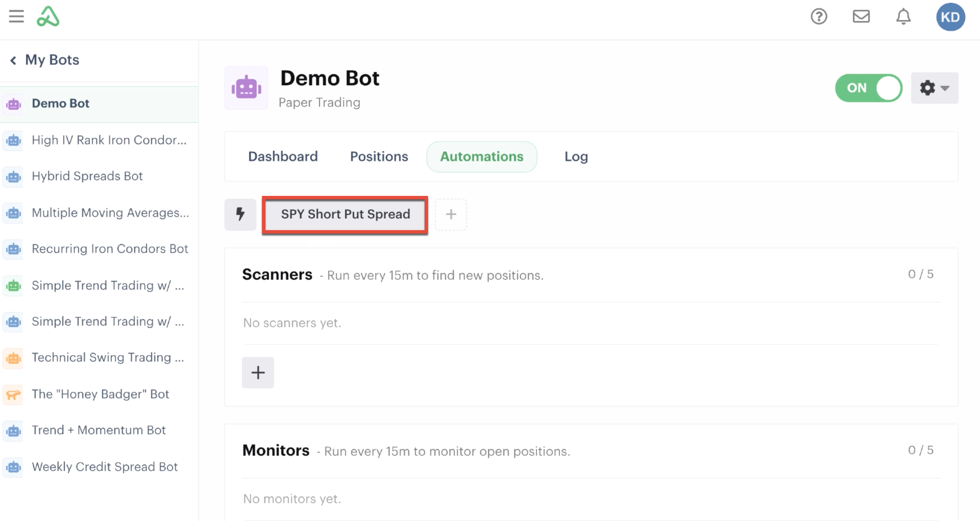980x521 pixels.
Task: Open the KD user avatar
Action: click(x=950, y=17)
